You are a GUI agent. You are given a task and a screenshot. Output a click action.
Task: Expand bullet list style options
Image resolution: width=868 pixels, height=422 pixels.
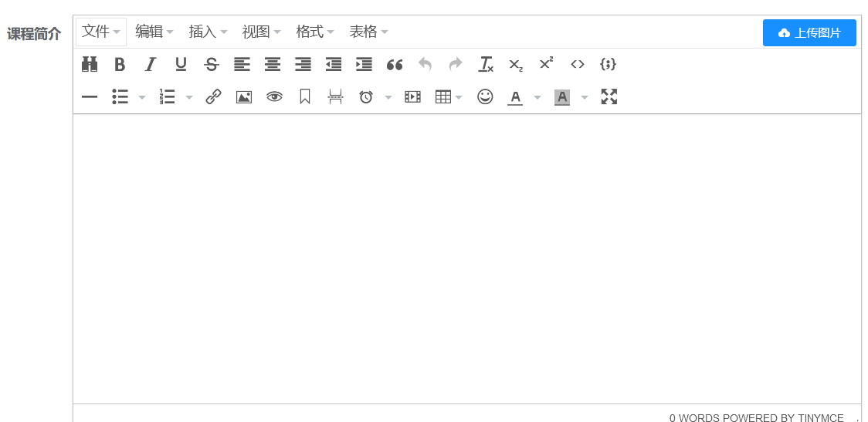pyautogui.click(x=142, y=98)
